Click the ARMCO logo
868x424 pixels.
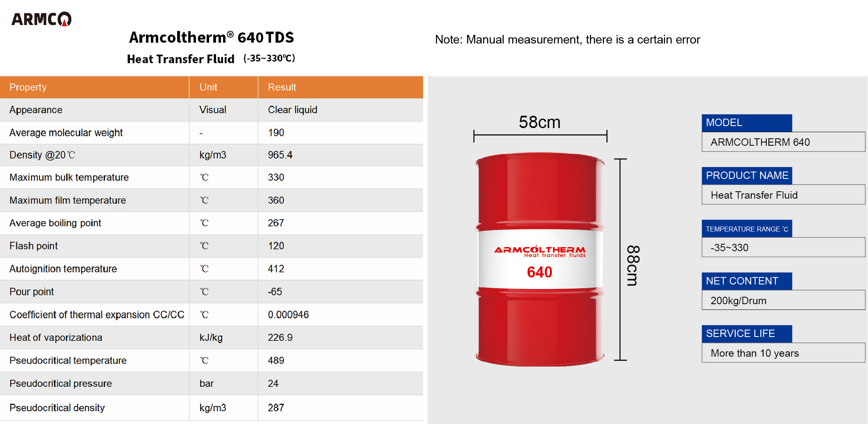click(x=41, y=19)
